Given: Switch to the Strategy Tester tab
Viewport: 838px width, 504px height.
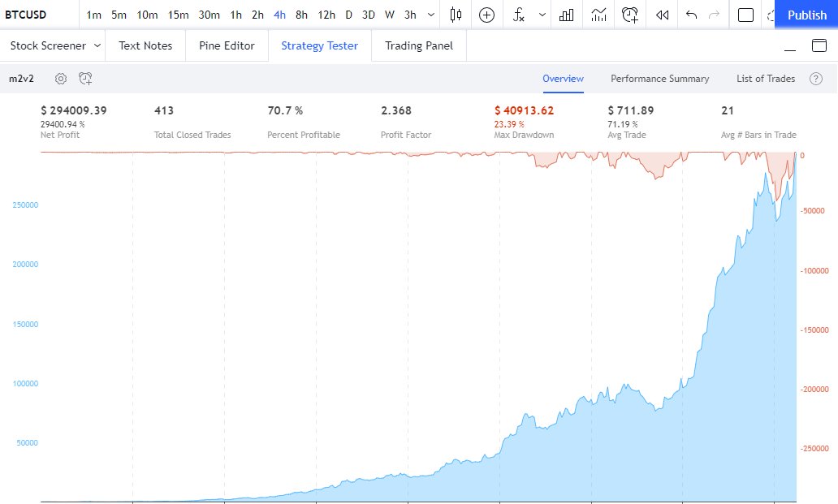Looking at the screenshot, I should pyautogui.click(x=320, y=46).
